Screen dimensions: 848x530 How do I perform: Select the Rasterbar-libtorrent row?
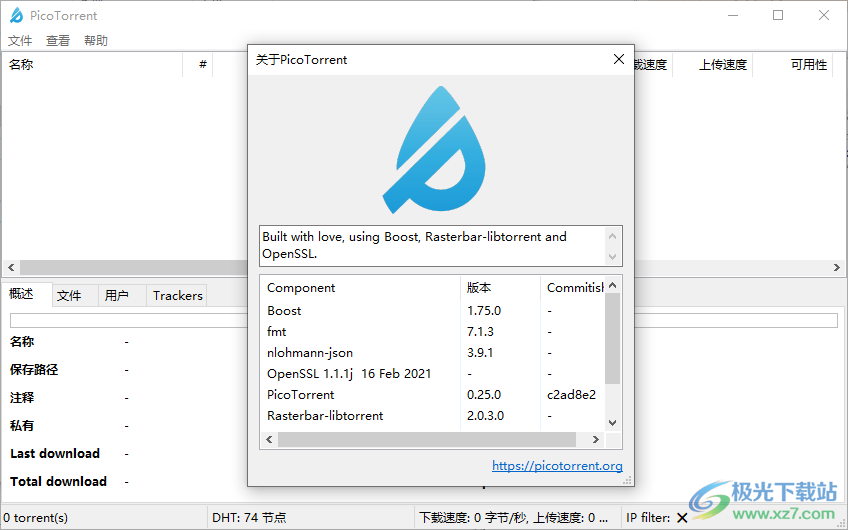[433, 416]
